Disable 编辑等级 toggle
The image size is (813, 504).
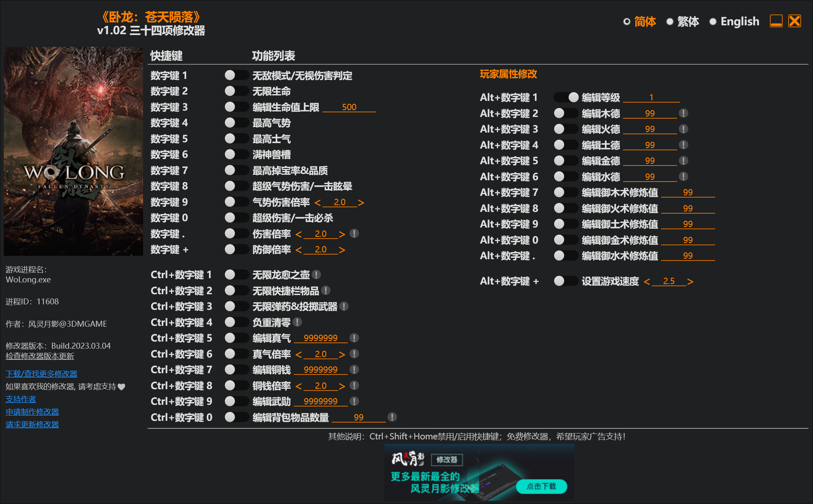click(566, 98)
